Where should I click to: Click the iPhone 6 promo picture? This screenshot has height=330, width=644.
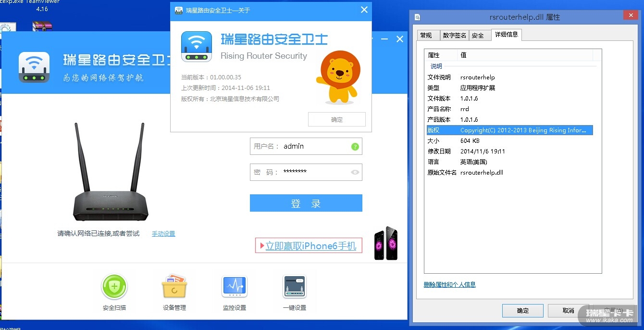[x=386, y=243]
